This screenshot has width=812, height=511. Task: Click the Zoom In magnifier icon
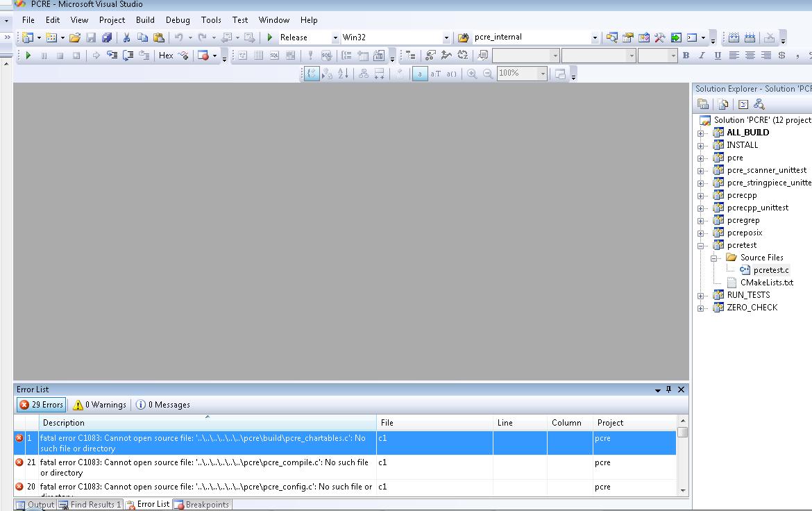(x=472, y=74)
